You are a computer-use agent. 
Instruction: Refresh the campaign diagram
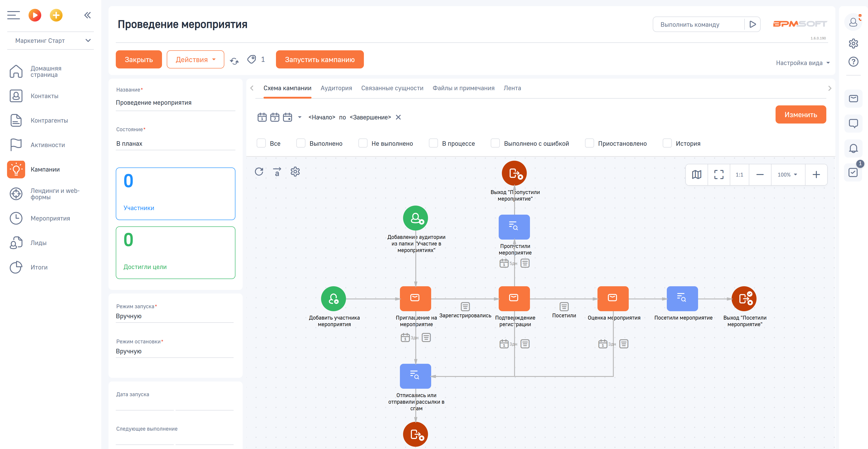coord(259,172)
